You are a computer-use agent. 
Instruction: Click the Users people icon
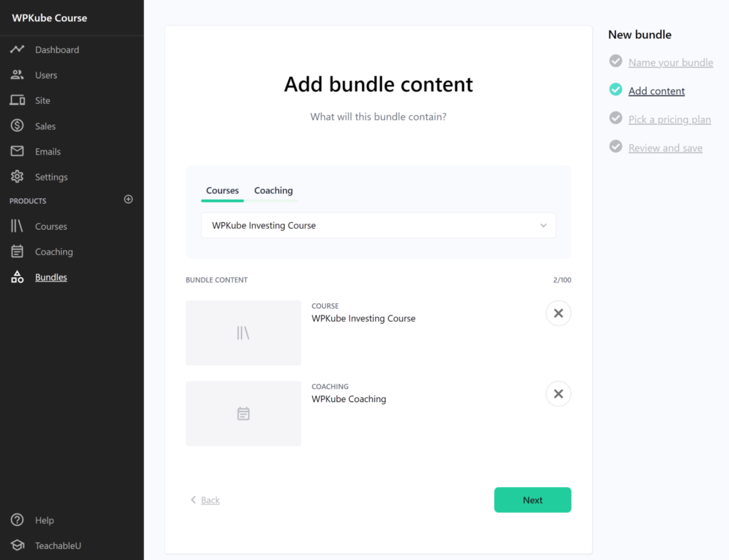point(17,75)
